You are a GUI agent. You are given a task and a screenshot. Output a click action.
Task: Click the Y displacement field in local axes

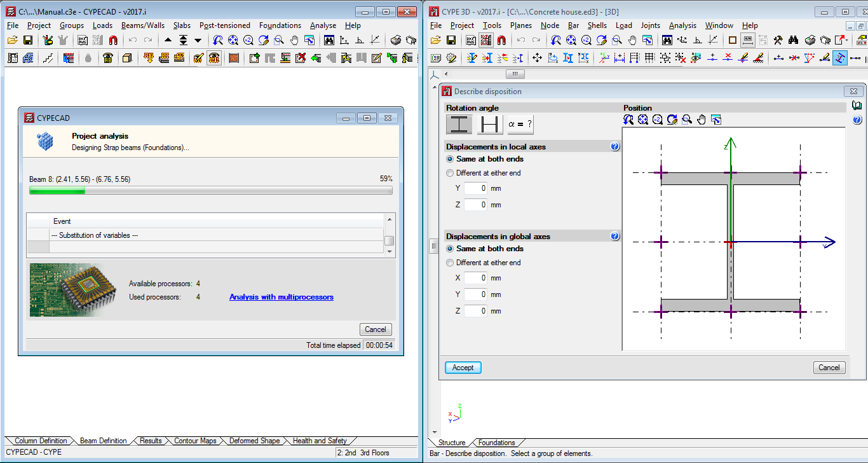pos(475,188)
